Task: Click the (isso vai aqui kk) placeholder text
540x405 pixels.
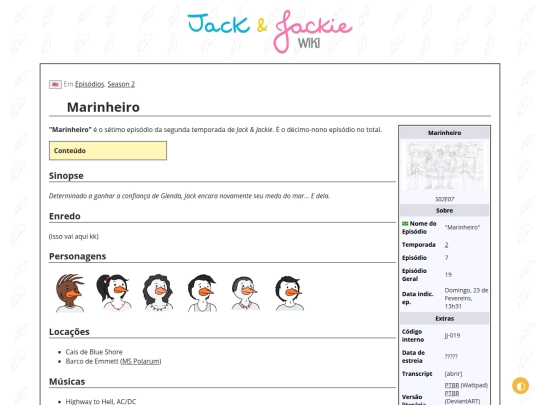Action: 74,237
